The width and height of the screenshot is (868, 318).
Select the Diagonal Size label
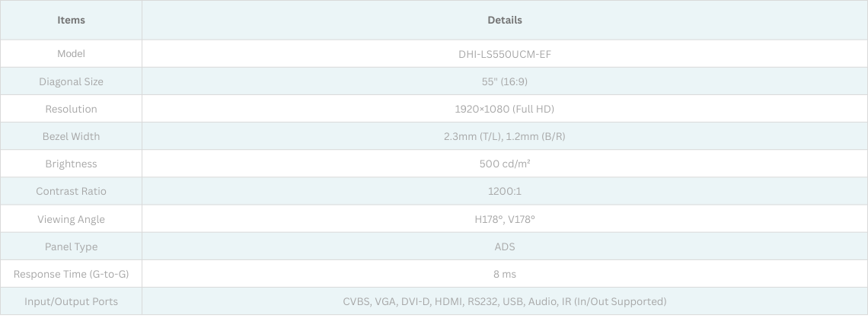pyautogui.click(x=71, y=81)
